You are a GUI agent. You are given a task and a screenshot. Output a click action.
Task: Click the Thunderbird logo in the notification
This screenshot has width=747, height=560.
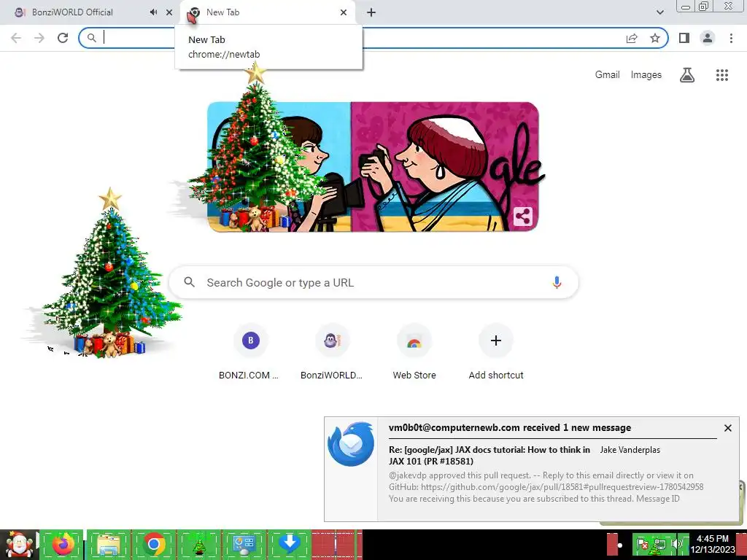tap(351, 444)
